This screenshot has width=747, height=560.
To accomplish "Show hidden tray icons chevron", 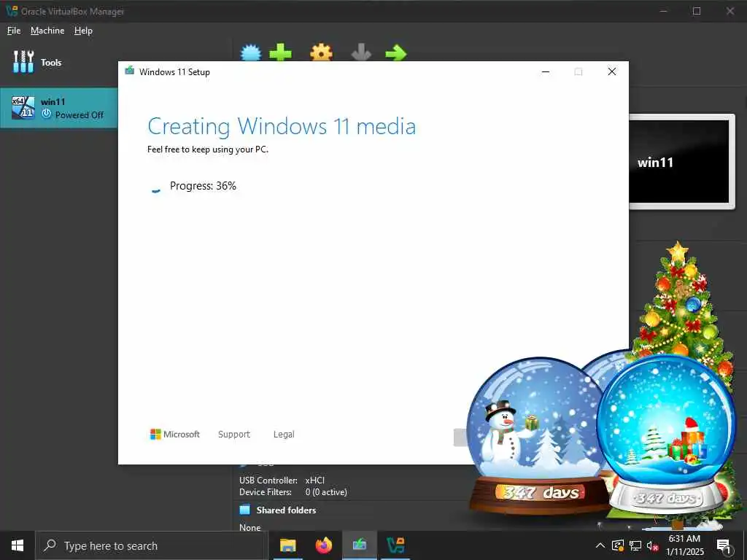I will [600, 545].
